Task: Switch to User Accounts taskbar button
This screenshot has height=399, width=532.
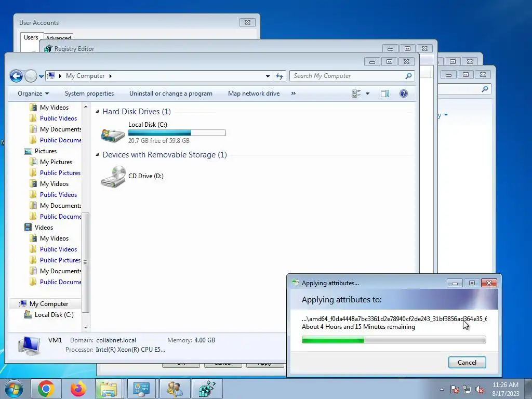Action: pos(175,389)
